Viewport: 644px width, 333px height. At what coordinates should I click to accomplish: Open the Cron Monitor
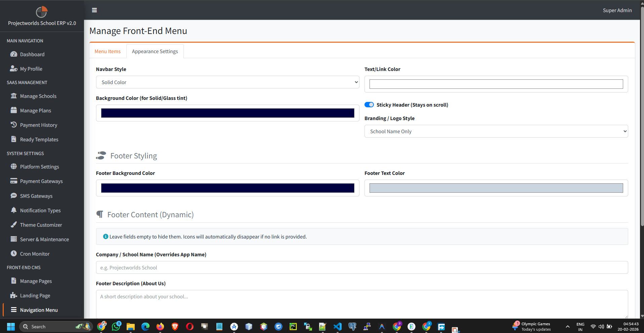pyautogui.click(x=35, y=254)
